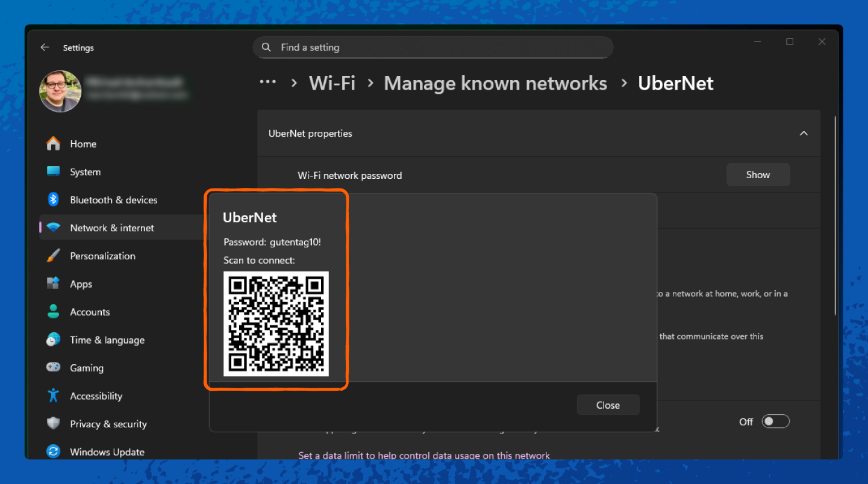Open the Windows Update icon
The height and width of the screenshot is (484, 868).
[54, 451]
